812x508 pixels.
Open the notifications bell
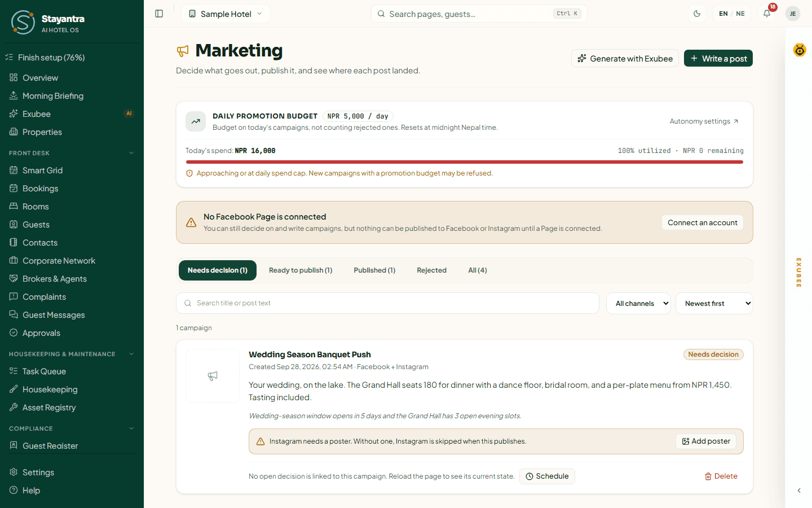click(x=767, y=14)
